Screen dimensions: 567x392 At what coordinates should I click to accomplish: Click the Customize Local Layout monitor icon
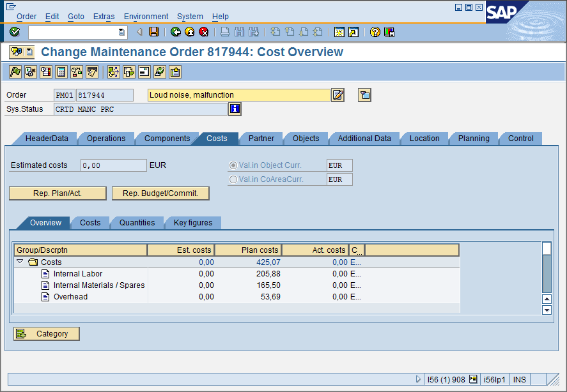pyautogui.click(x=389, y=32)
